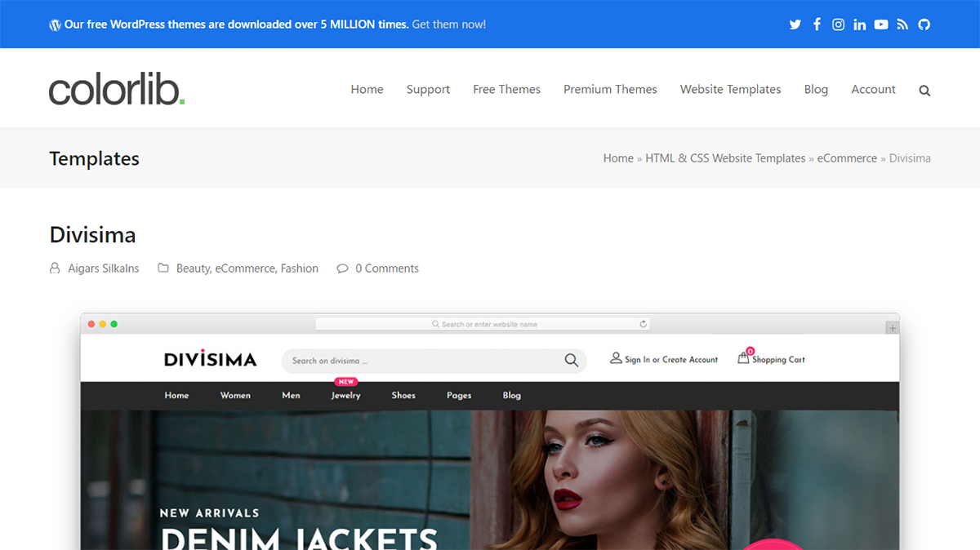This screenshot has height=550, width=980.
Task: Open the GitHub icon link
Action: (x=924, y=24)
